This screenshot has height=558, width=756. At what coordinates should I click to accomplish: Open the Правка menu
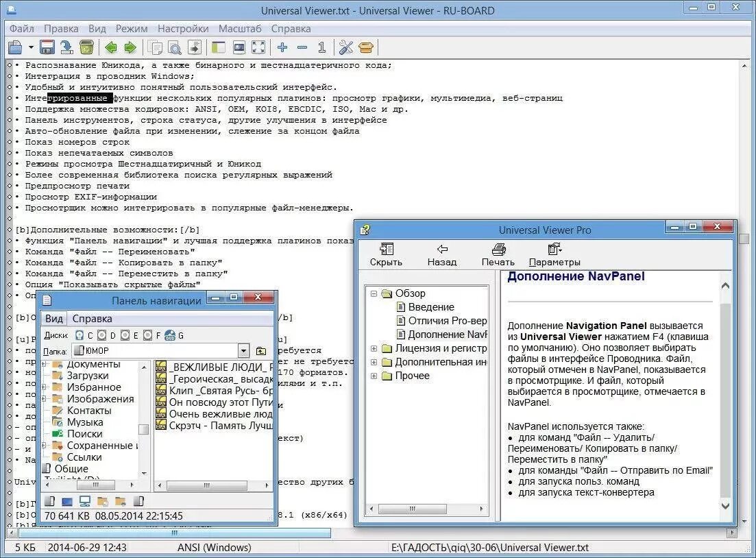[61, 29]
